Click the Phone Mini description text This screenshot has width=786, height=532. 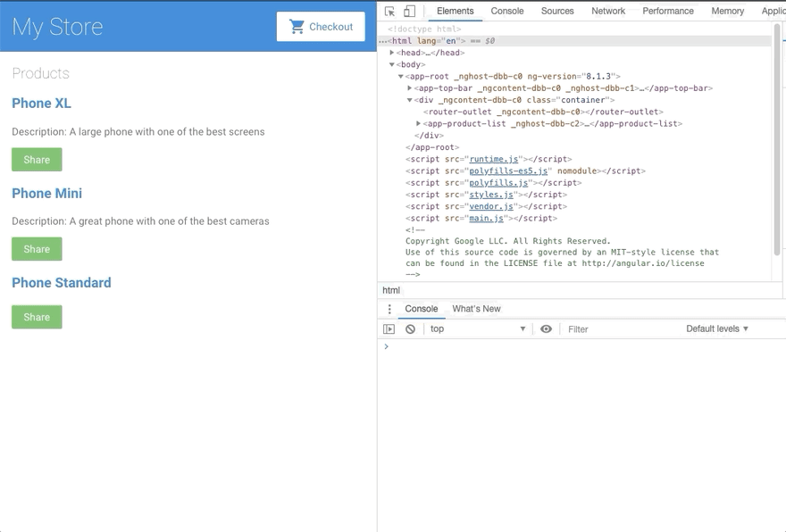pyautogui.click(x=140, y=221)
